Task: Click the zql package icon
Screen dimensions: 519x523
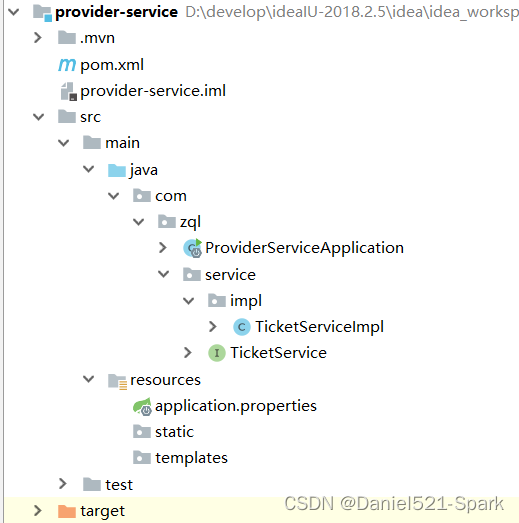Action: click(167, 221)
